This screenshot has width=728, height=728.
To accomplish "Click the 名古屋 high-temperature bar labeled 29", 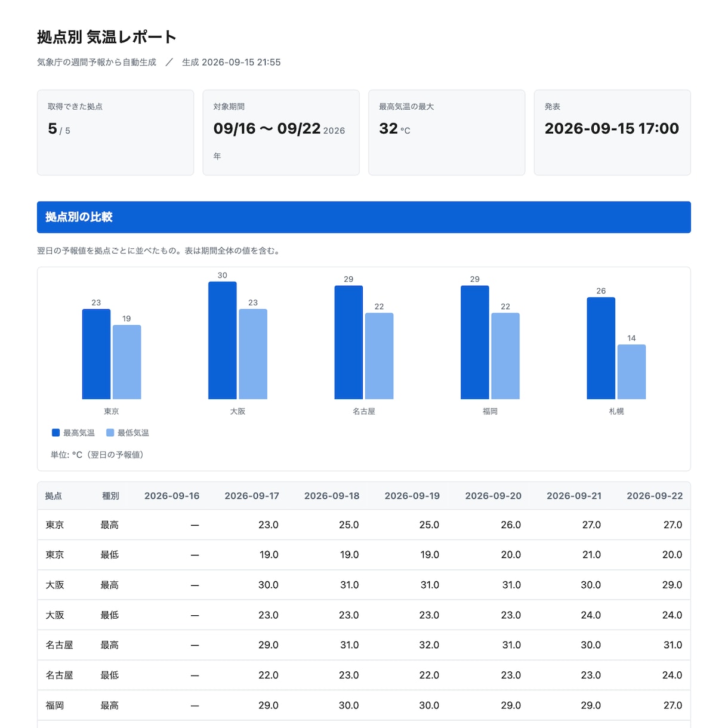I will pos(348,343).
